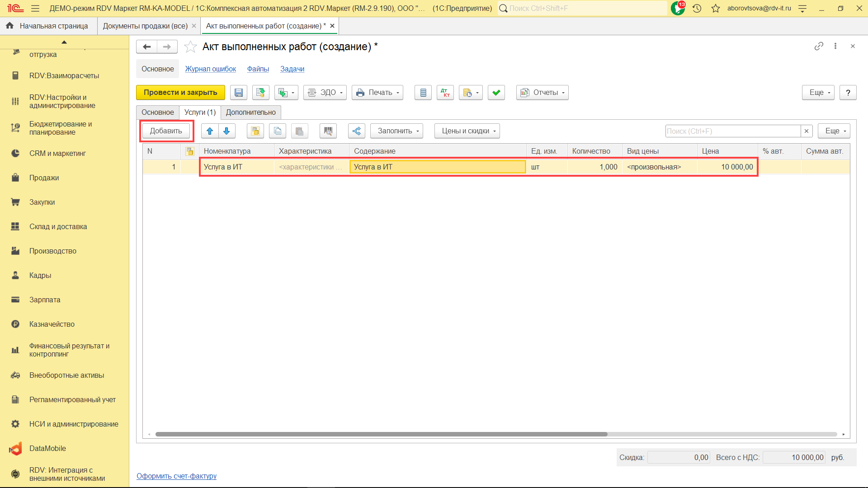Open Цены и скидки dropdown
868x488 pixels.
click(x=467, y=131)
